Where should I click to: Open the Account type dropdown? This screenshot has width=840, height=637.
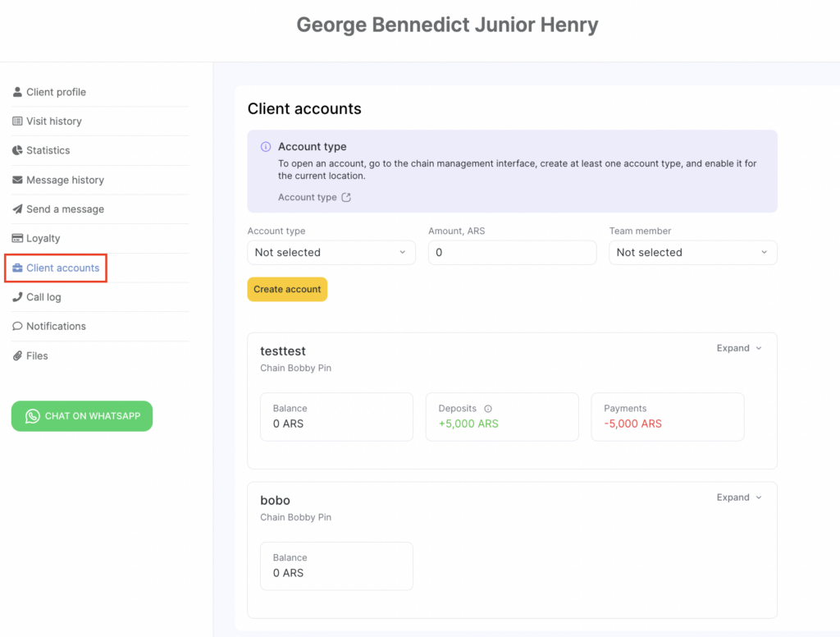[x=331, y=253]
